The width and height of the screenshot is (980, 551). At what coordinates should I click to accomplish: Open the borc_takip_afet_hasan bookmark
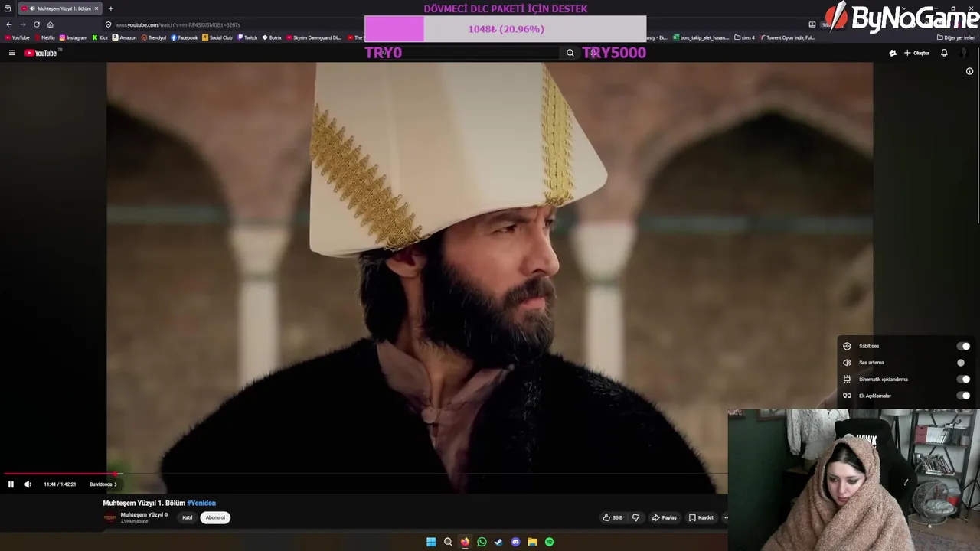(x=701, y=37)
